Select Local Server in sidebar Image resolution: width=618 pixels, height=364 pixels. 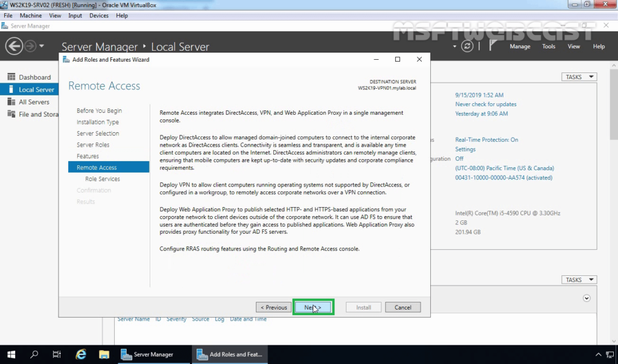click(29, 89)
